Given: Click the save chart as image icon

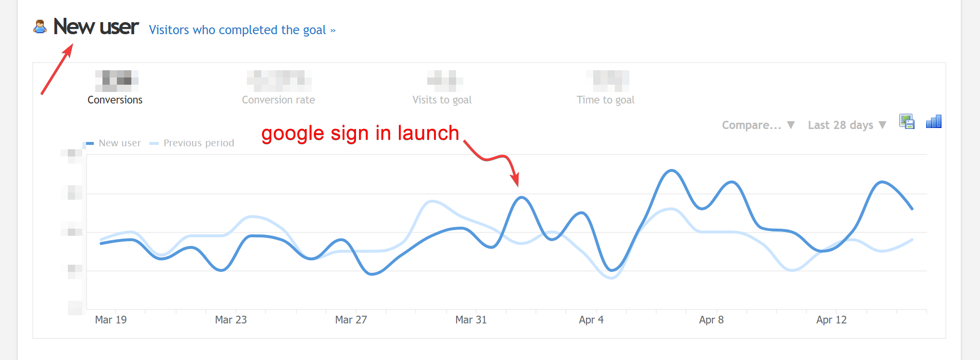Looking at the screenshot, I should [906, 122].
